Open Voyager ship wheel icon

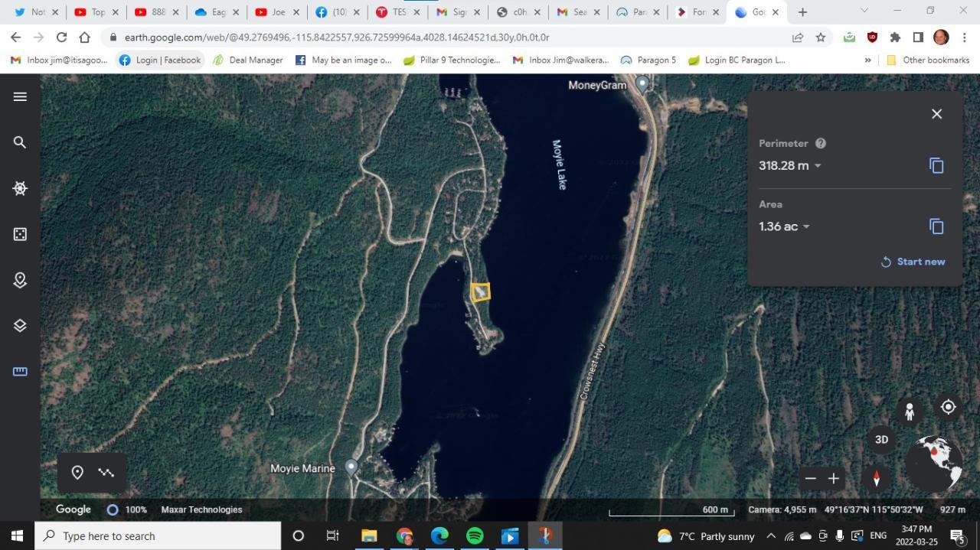tap(20, 188)
